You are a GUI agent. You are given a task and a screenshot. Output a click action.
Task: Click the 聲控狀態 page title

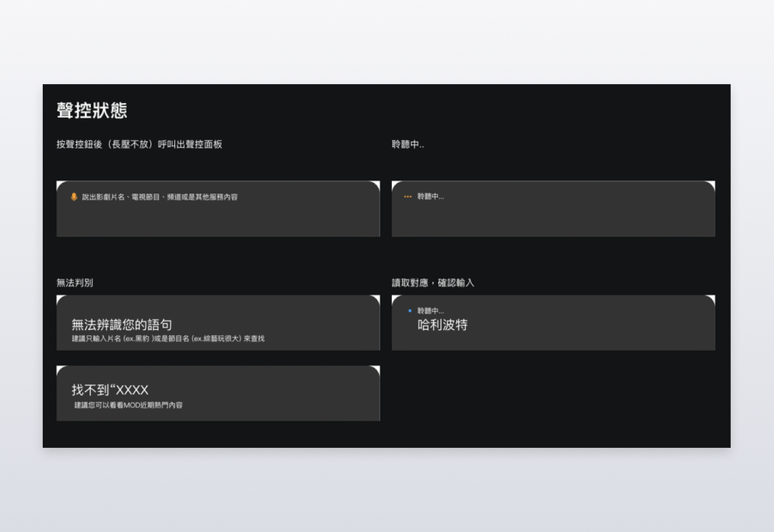pos(92,111)
